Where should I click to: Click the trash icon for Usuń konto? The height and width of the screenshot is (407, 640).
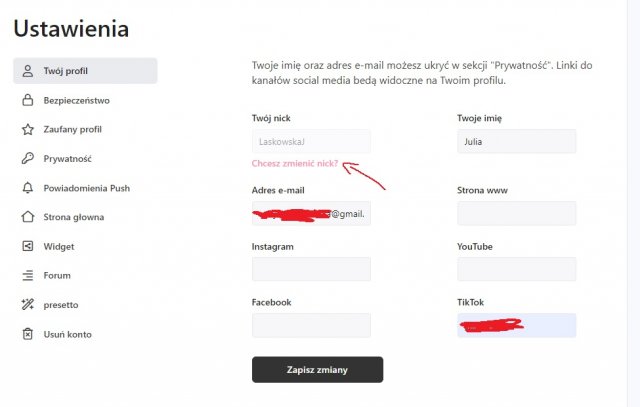(x=28, y=334)
